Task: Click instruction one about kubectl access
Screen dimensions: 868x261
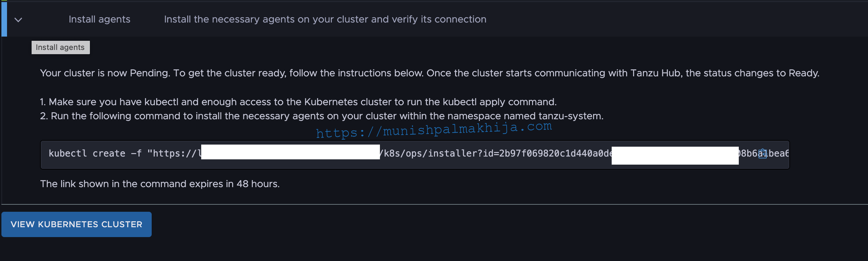Action: (298, 102)
